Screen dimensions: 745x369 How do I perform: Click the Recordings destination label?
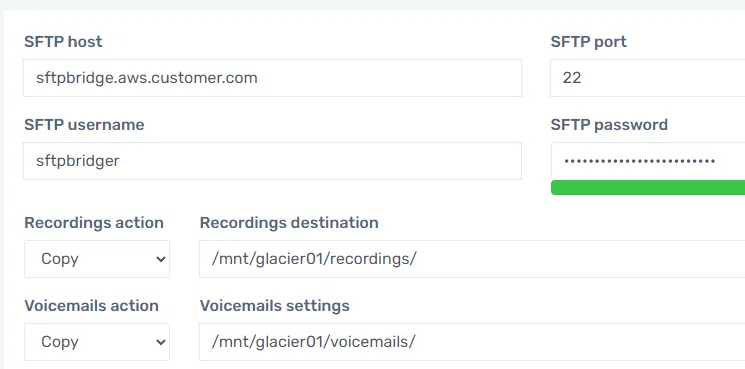289,223
